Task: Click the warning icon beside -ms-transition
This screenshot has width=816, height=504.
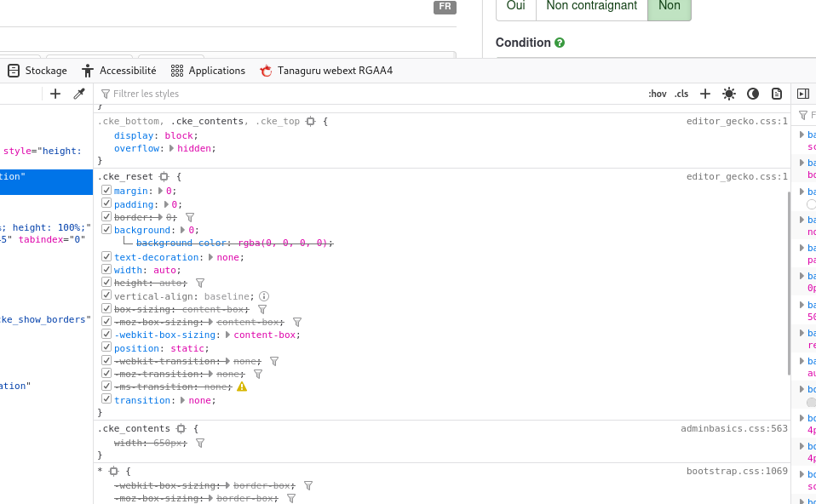Action: (x=242, y=387)
